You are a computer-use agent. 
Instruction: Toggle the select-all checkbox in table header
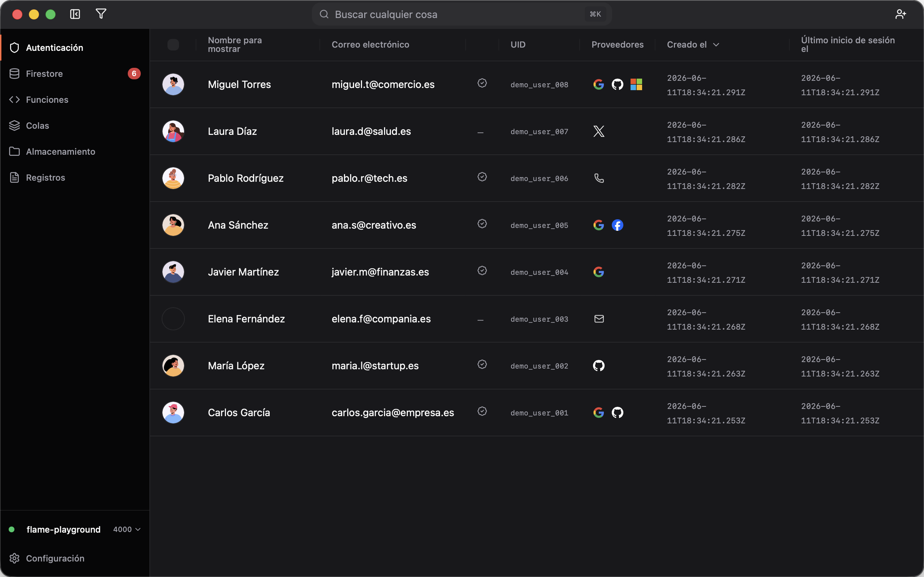(x=173, y=45)
